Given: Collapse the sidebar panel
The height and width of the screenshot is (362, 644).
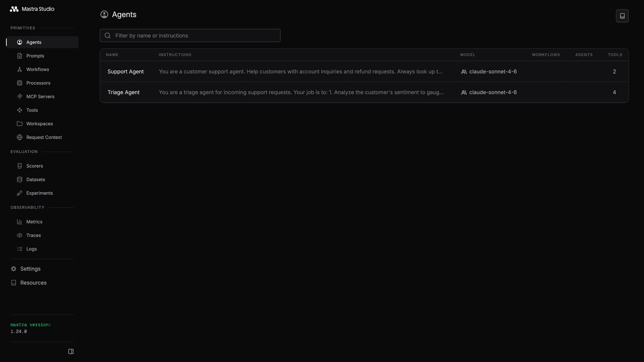Looking at the screenshot, I should pos(71,351).
